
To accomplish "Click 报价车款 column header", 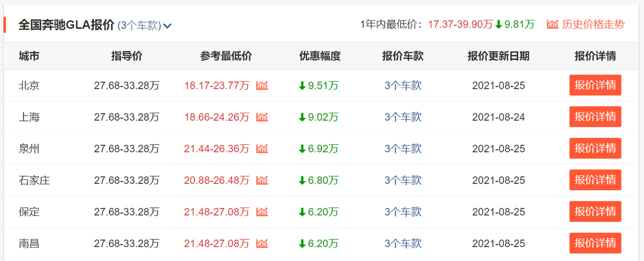I will tap(403, 56).
